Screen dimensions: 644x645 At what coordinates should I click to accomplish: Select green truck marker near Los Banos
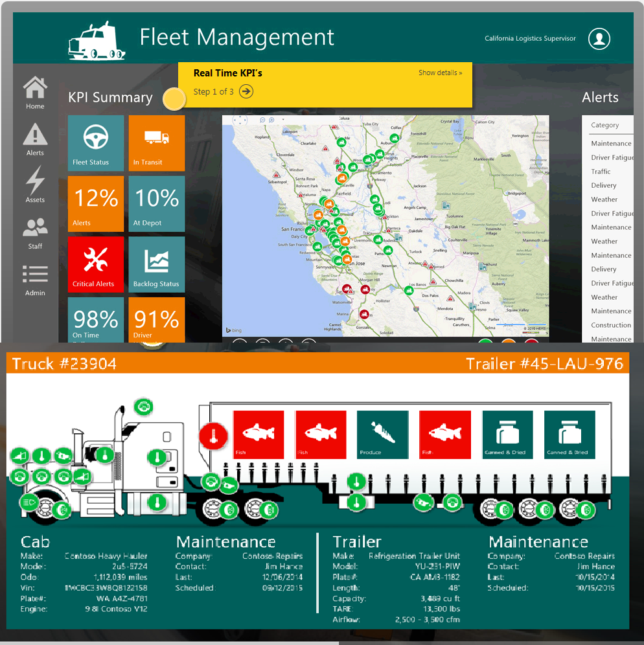[x=409, y=290]
